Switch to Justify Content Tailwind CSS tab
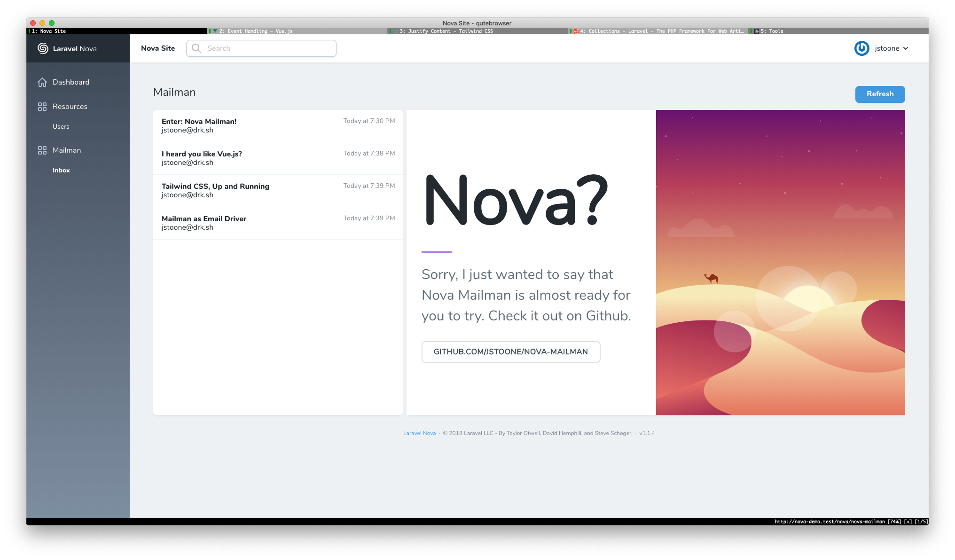Image resolution: width=955 pixels, height=560 pixels. [x=446, y=31]
